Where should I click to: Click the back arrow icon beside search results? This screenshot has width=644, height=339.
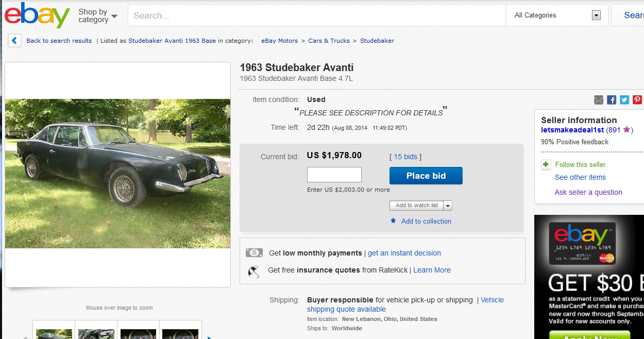(x=14, y=41)
